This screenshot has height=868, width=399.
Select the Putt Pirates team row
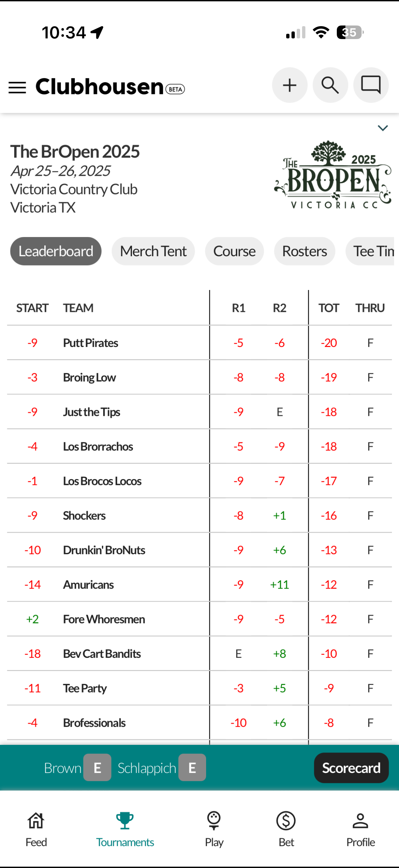90,343
